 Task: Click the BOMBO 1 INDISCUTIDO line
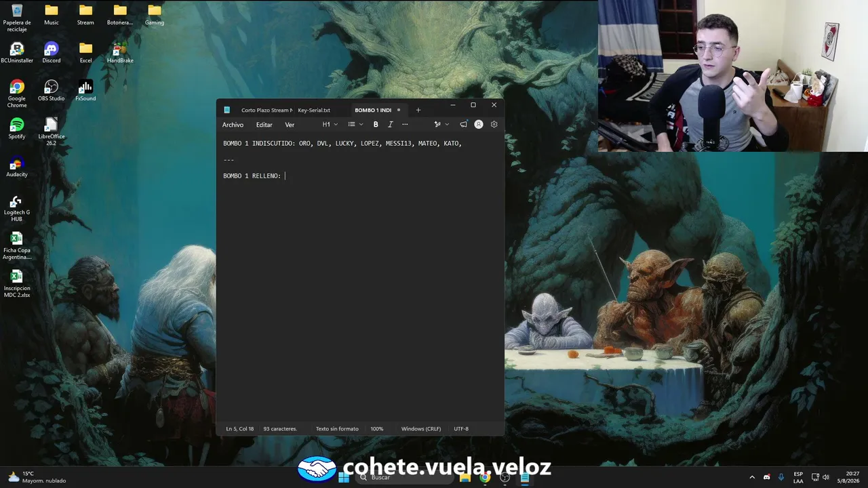(x=342, y=144)
